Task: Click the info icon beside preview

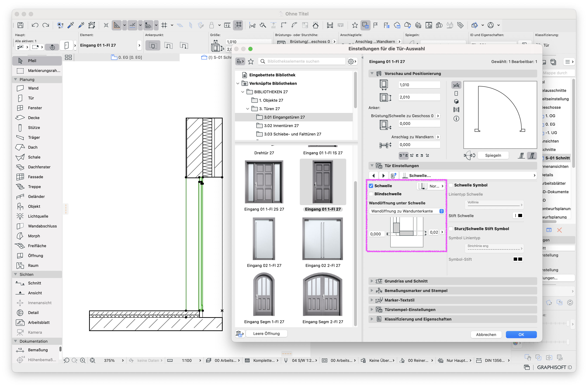Action: 456,119
